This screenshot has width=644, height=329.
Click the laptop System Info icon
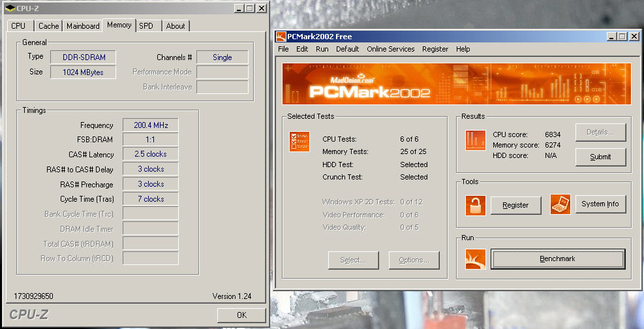(x=560, y=204)
